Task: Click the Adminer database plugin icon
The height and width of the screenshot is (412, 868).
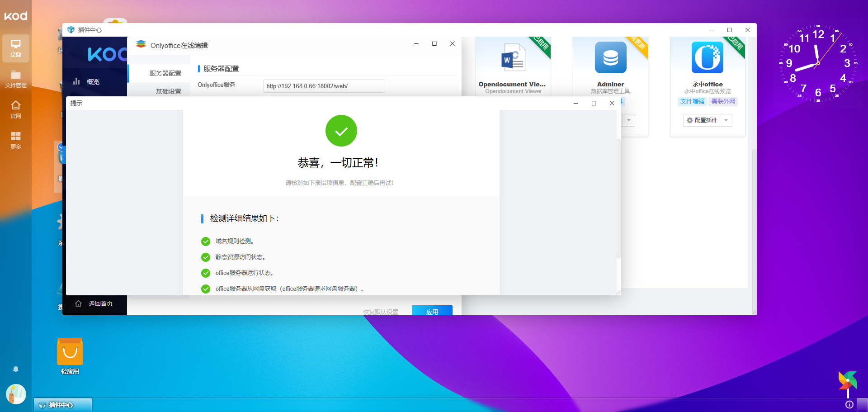Action: pyautogui.click(x=610, y=57)
